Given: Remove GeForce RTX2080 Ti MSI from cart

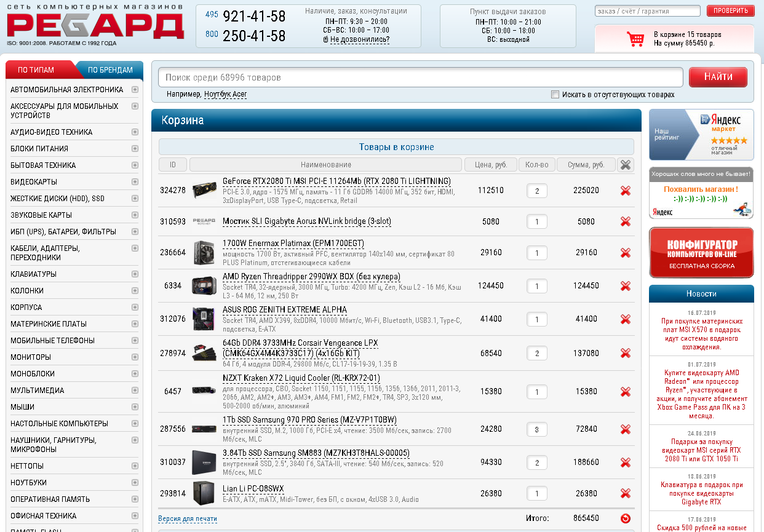Looking at the screenshot, I should pyautogui.click(x=626, y=191).
